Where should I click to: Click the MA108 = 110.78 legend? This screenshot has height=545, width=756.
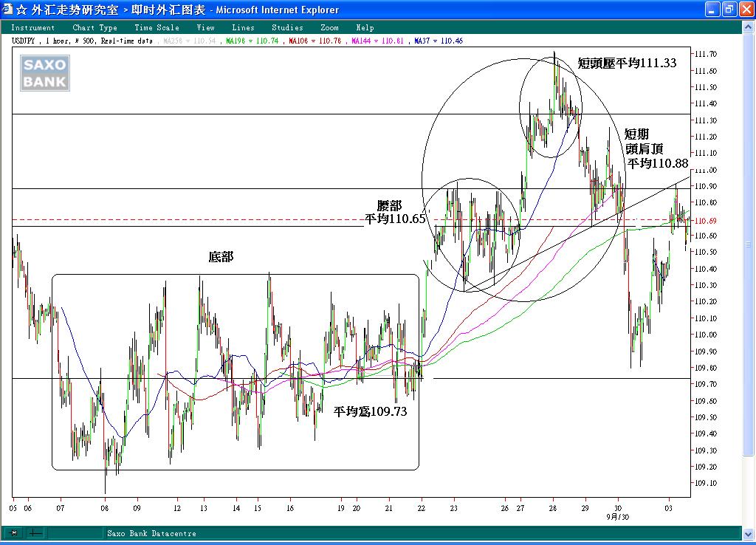tap(315, 41)
